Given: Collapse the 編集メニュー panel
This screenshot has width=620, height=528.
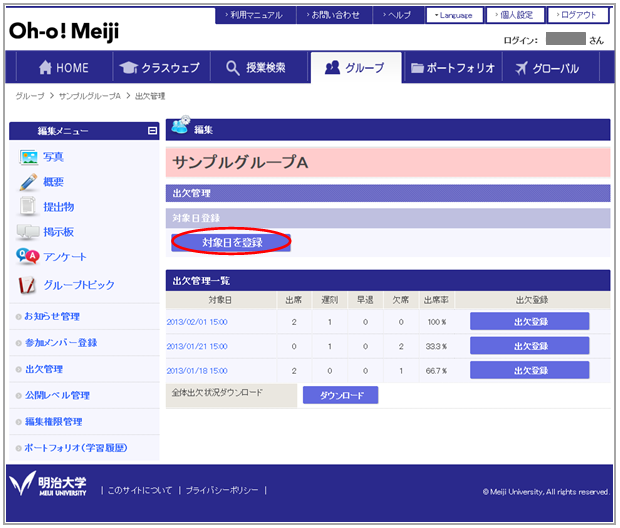Looking at the screenshot, I should (152, 131).
